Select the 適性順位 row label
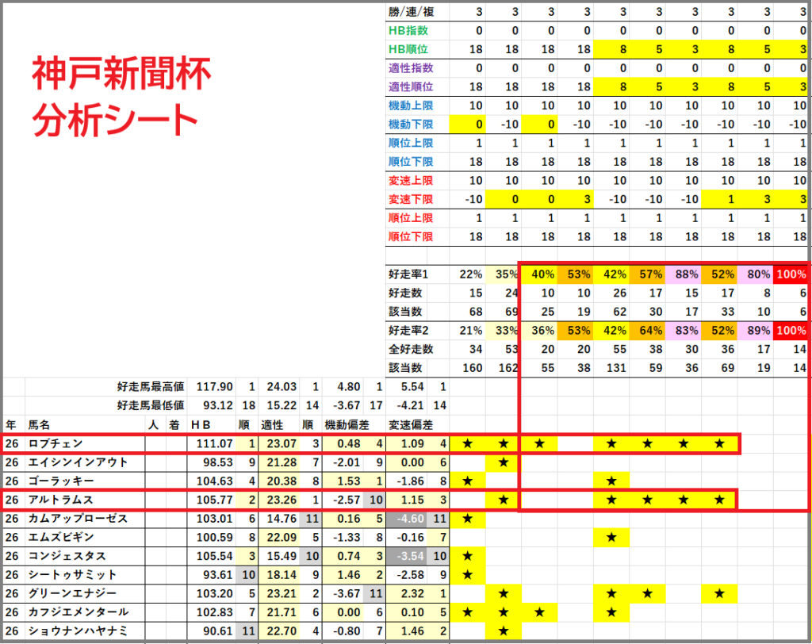The height and width of the screenshot is (644, 812). tap(411, 86)
